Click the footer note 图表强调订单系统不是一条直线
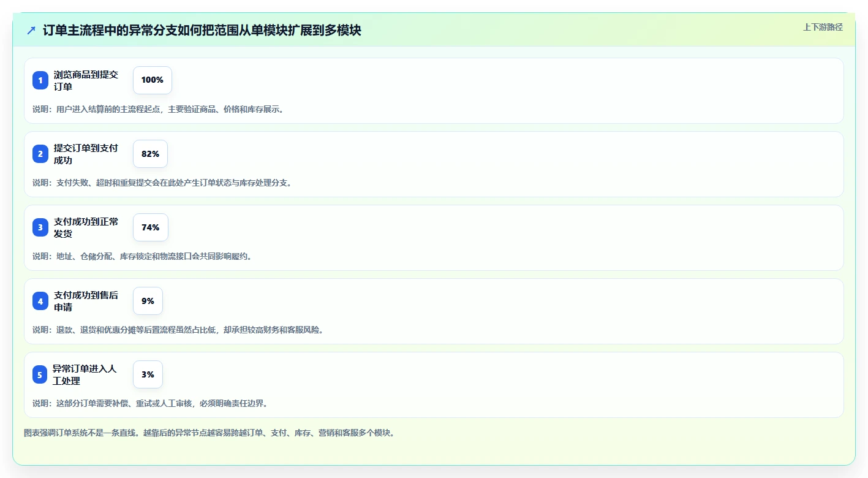Viewport: 868px width, 478px height. point(209,433)
